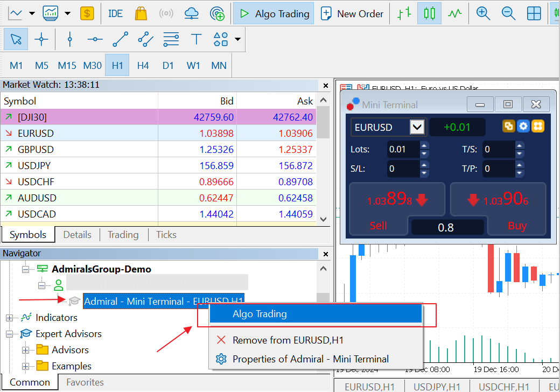This screenshot has width=560, height=392.
Task: Switch to MN timeframe
Action: [x=219, y=65]
